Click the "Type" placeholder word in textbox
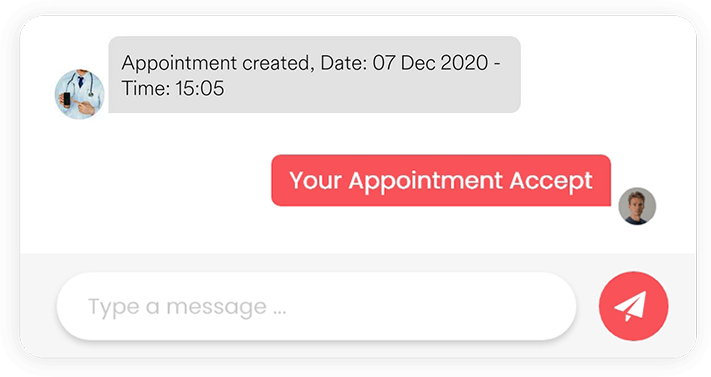This screenshot has height=377, width=711. [113, 308]
